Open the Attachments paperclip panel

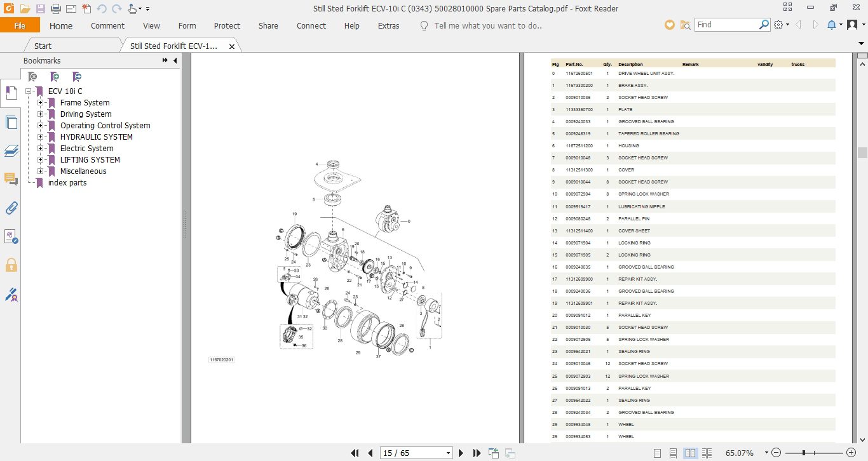(x=11, y=208)
